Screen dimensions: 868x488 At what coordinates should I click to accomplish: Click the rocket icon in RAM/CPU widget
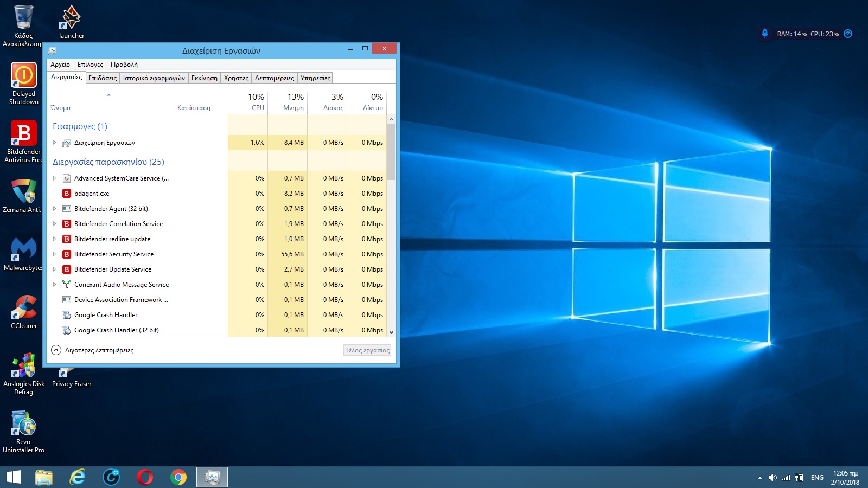tap(765, 34)
